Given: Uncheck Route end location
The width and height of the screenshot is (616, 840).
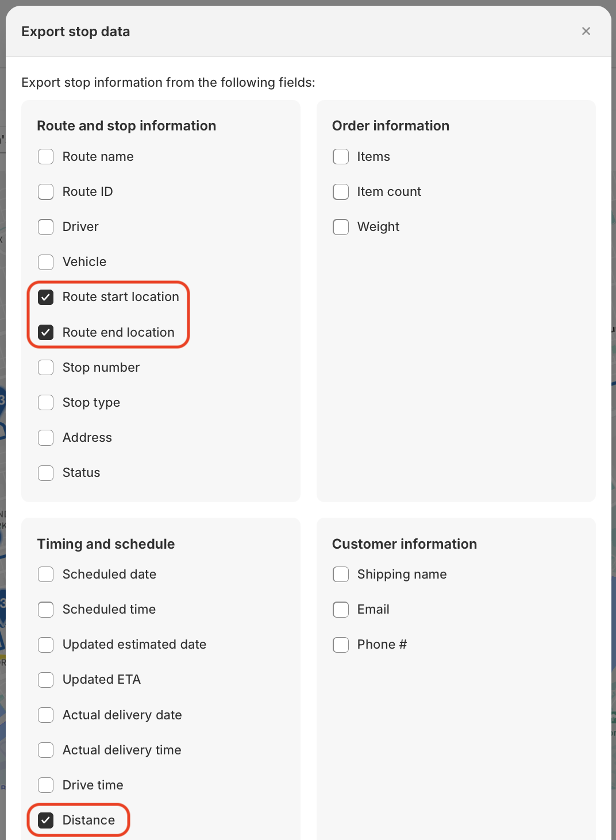Looking at the screenshot, I should point(46,332).
